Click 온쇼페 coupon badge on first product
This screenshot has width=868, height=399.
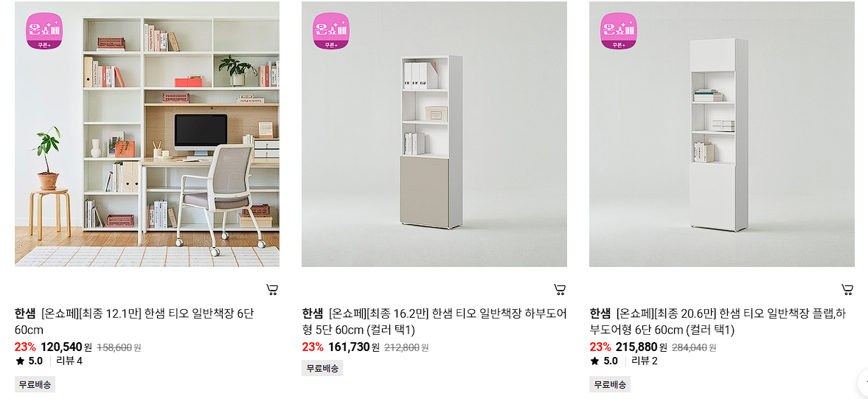[x=44, y=31]
